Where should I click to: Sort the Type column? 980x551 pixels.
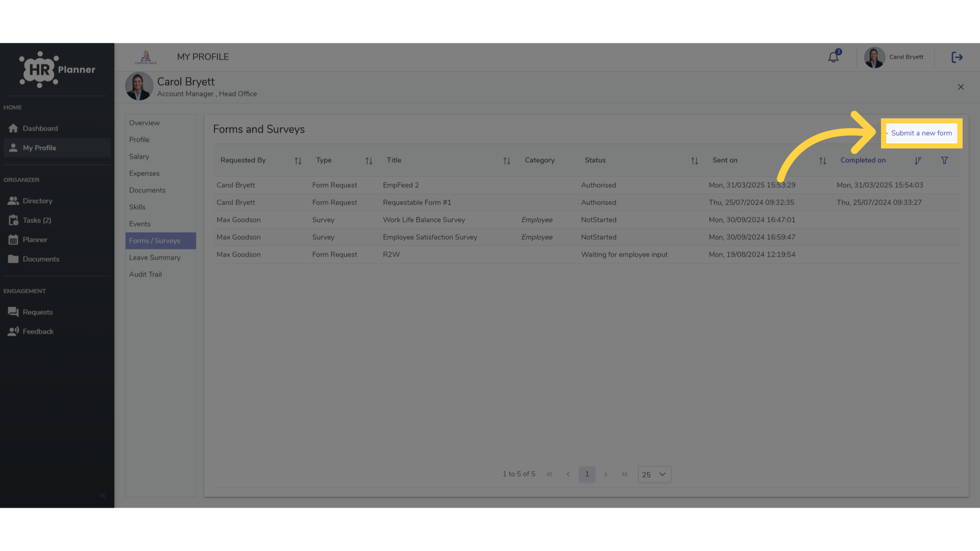point(369,161)
